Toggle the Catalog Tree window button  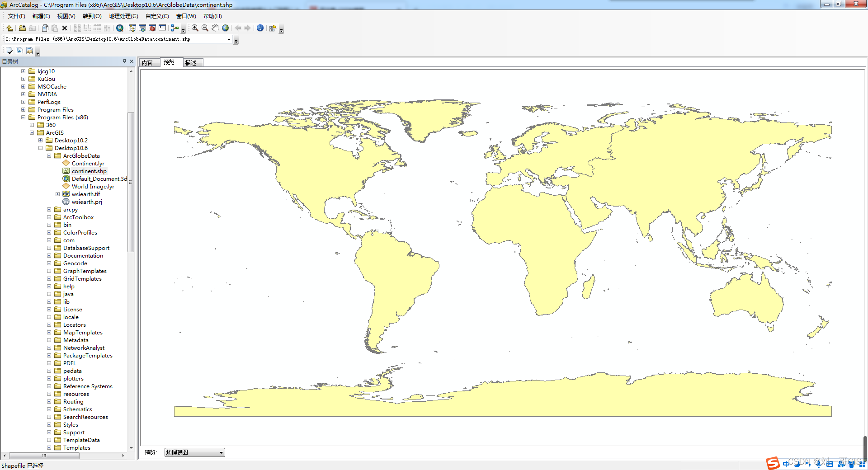(x=132, y=28)
